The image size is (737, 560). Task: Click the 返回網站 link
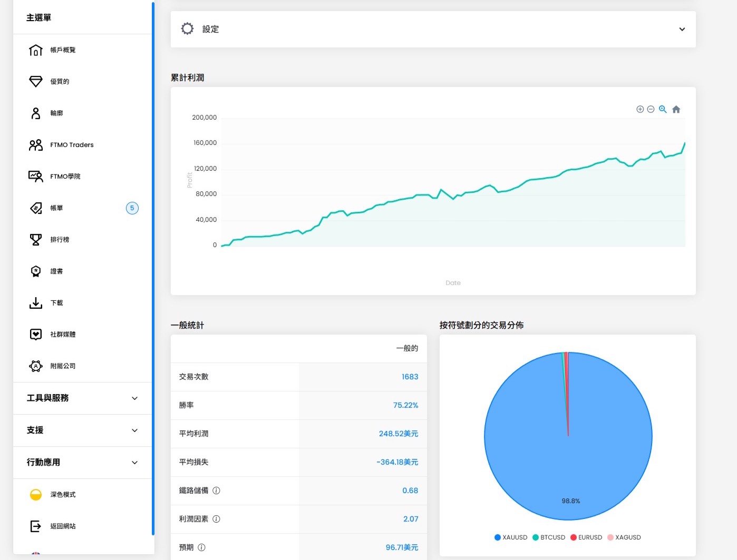click(x=63, y=526)
